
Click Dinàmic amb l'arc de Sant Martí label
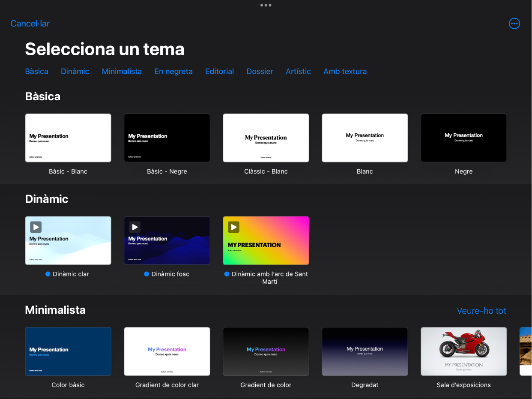click(x=270, y=278)
